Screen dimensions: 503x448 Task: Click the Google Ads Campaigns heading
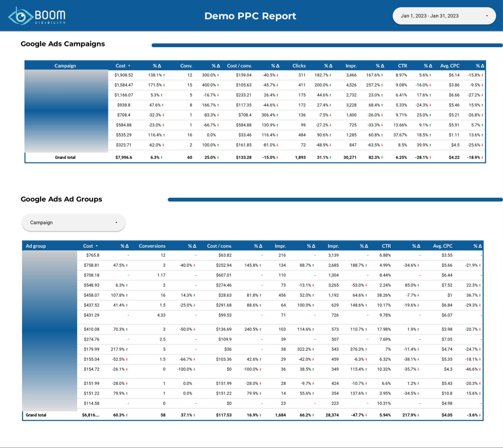(x=63, y=44)
